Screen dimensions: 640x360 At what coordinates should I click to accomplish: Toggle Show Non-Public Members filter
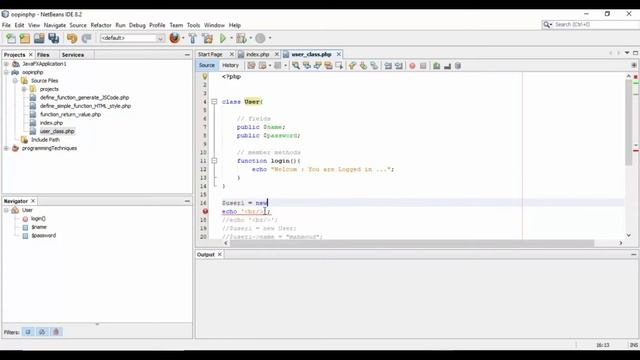click(42, 332)
